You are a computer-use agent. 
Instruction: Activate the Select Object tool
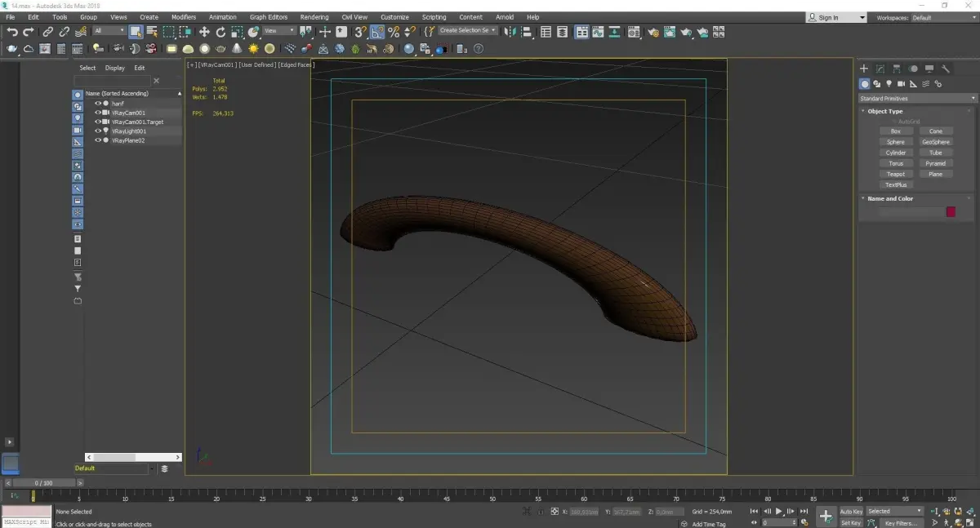click(x=136, y=32)
